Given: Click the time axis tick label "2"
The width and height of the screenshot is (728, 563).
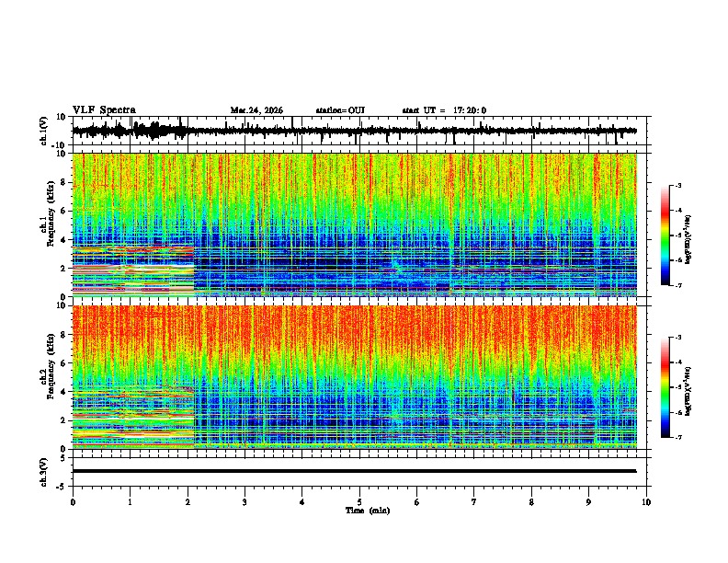Looking at the screenshot, I should [x=188, y=502].
